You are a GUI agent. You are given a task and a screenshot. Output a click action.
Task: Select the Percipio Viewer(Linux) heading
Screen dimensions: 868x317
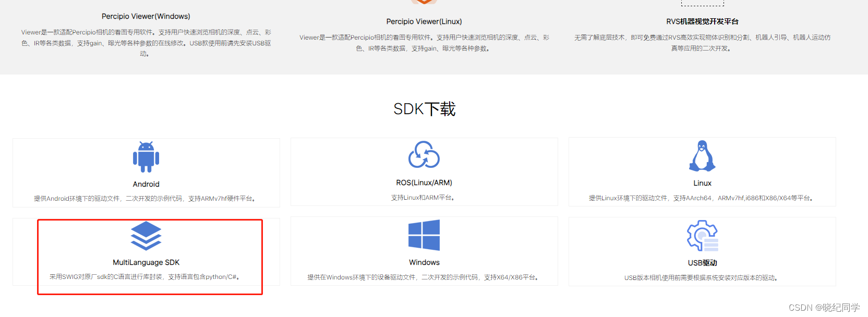coord(424,21)
